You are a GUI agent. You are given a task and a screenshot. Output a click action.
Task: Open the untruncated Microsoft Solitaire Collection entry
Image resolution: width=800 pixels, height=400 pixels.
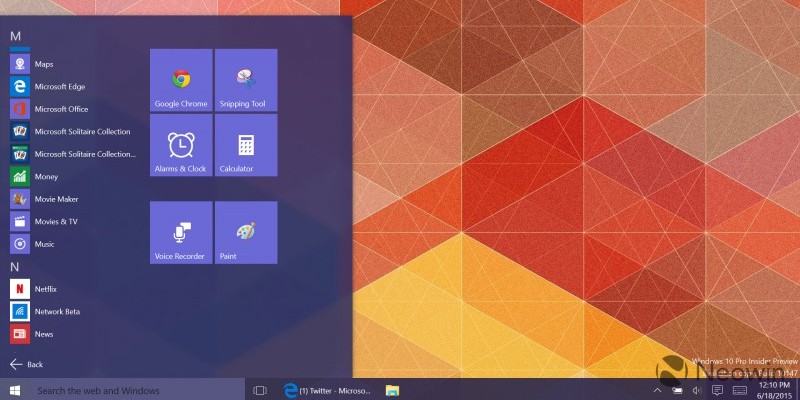coord(71,132)
